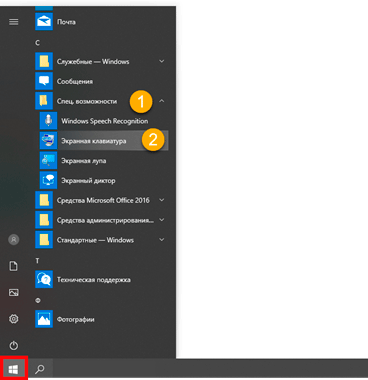Open the Settings gear icon
Viewport: 368px width, 380px height.
14,319
